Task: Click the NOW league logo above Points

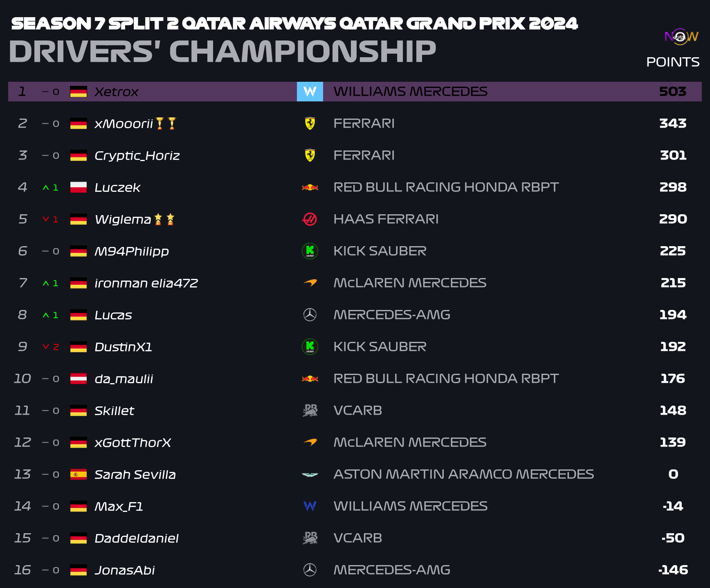Action: coord(681,37)
